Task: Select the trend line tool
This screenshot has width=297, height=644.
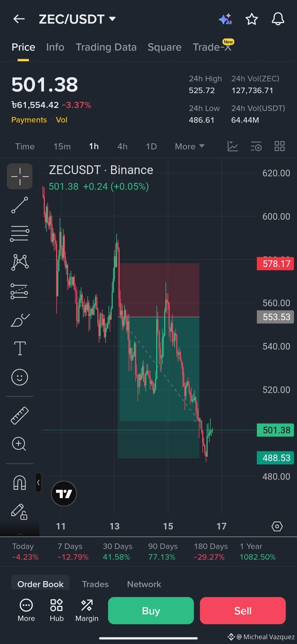Action: point(20,205)
